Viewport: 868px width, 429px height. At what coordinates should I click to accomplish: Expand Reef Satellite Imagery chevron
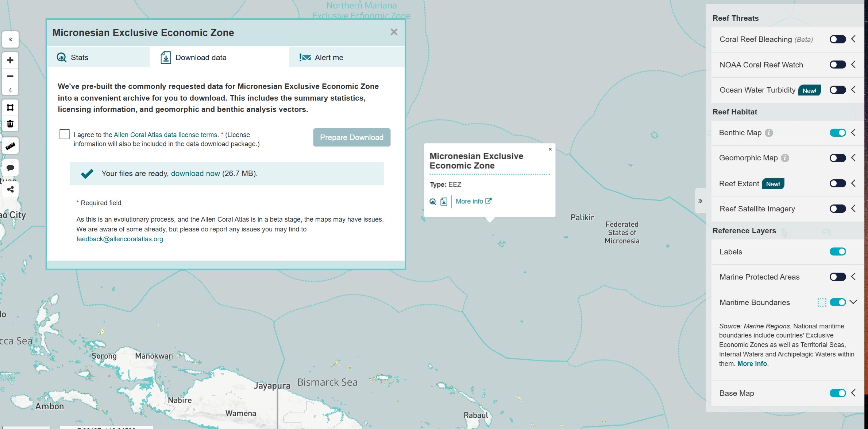[853, 208]
